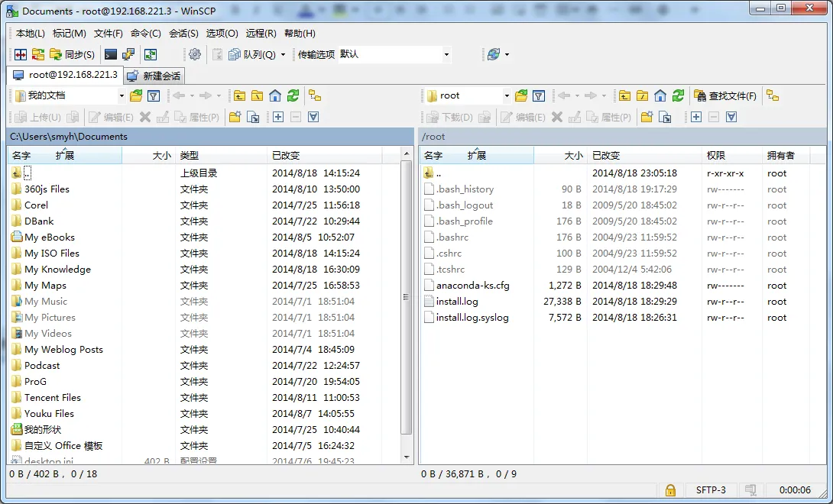This screenshot has height=504, width=833.
Task: Expand the 队列(Q) dropdown arrow
Action: click(283, 54)
